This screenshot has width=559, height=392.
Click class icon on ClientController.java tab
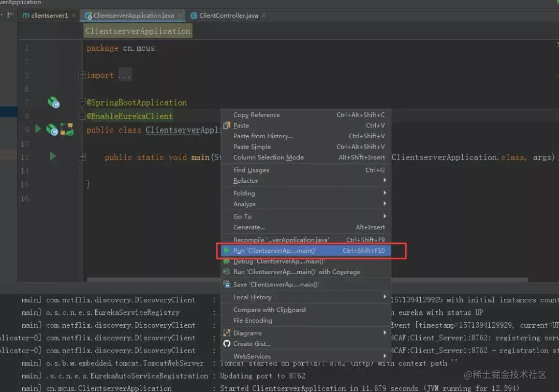pyautogui.click(x=194, y=16)
